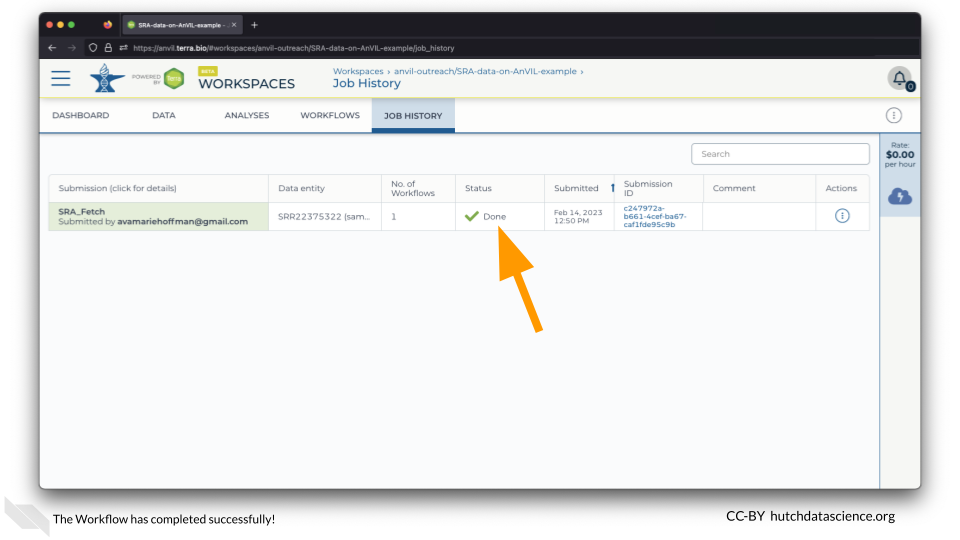
Task: Sort by the Submitted column header
Action: click(576, 188)
